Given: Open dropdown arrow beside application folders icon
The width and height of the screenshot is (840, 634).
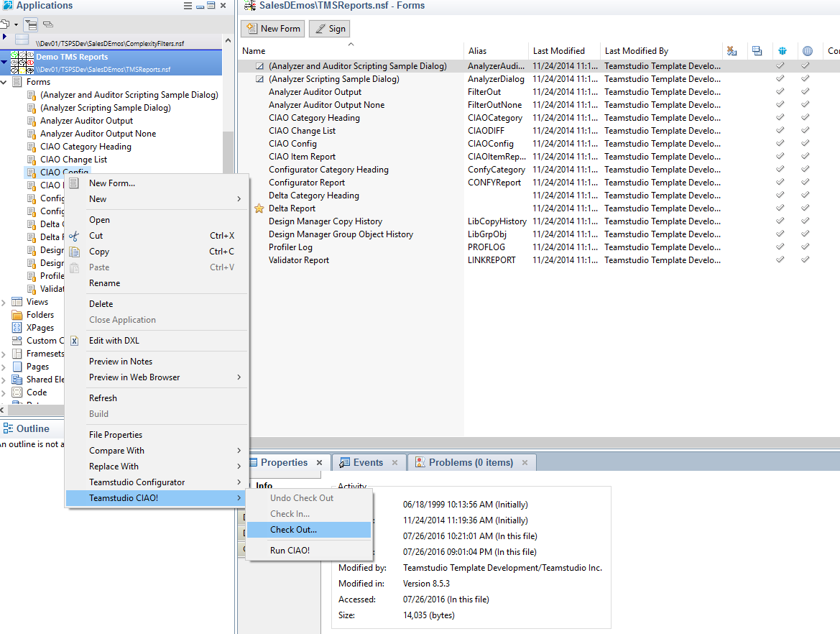Looking at the screenshot, I should [x=16, y=24].
